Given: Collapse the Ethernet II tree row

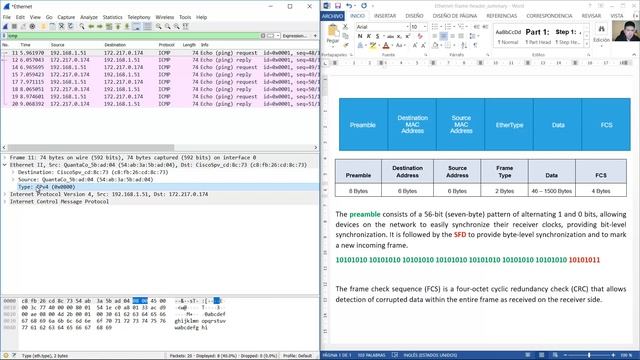Looking at the screenshot, I should point(5,165).
